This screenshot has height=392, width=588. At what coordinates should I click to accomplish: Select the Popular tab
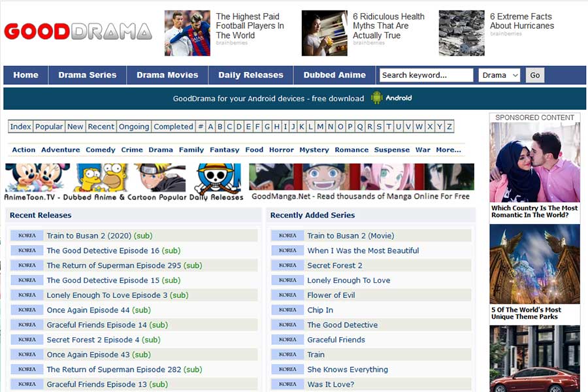click(49, 127)
